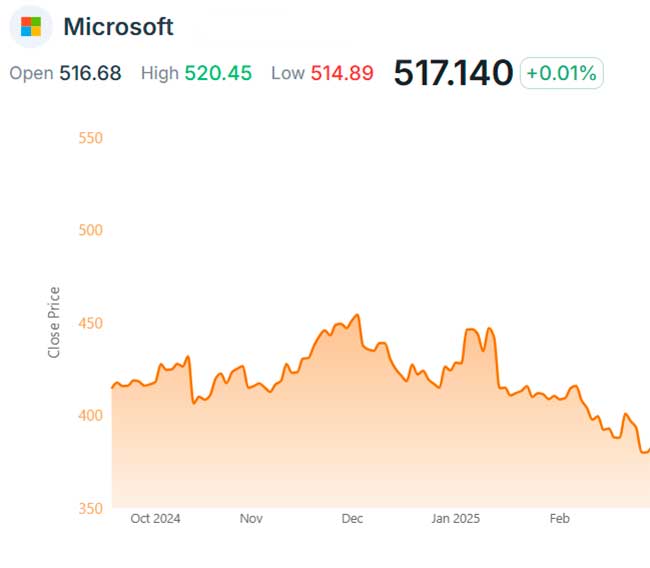Click the 350 y-axis label
650x568 pixels.
(90, 508)
